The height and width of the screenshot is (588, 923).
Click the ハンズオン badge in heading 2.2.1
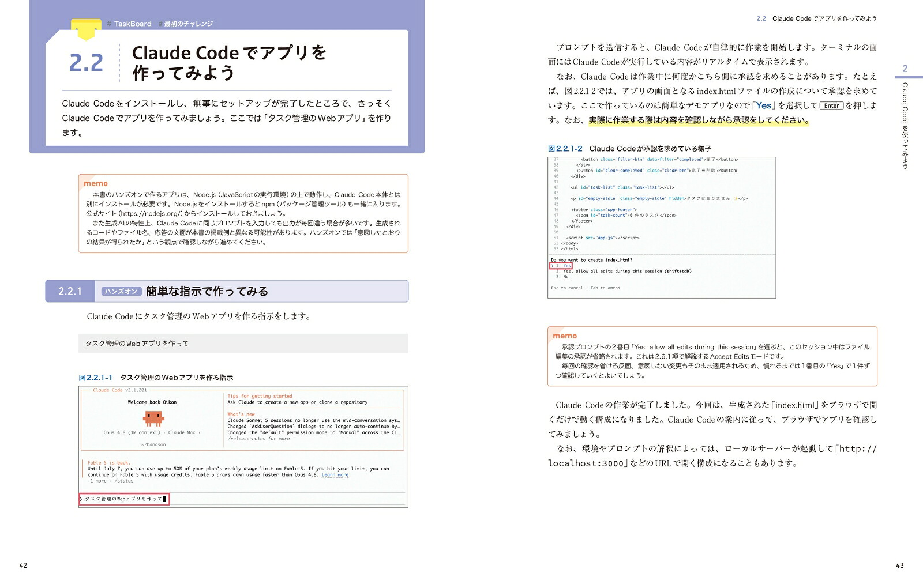point(121,291)
